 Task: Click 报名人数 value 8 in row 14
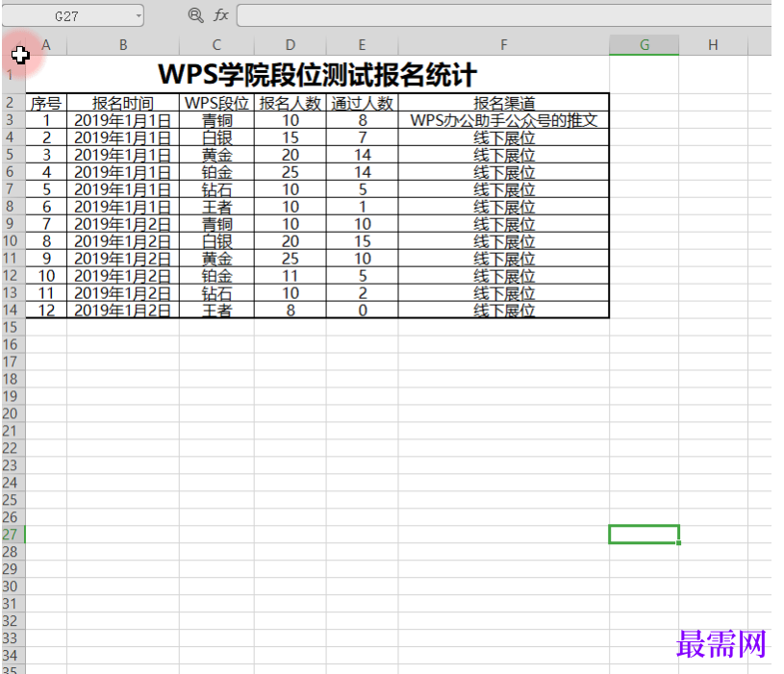(x=290, y=311)
